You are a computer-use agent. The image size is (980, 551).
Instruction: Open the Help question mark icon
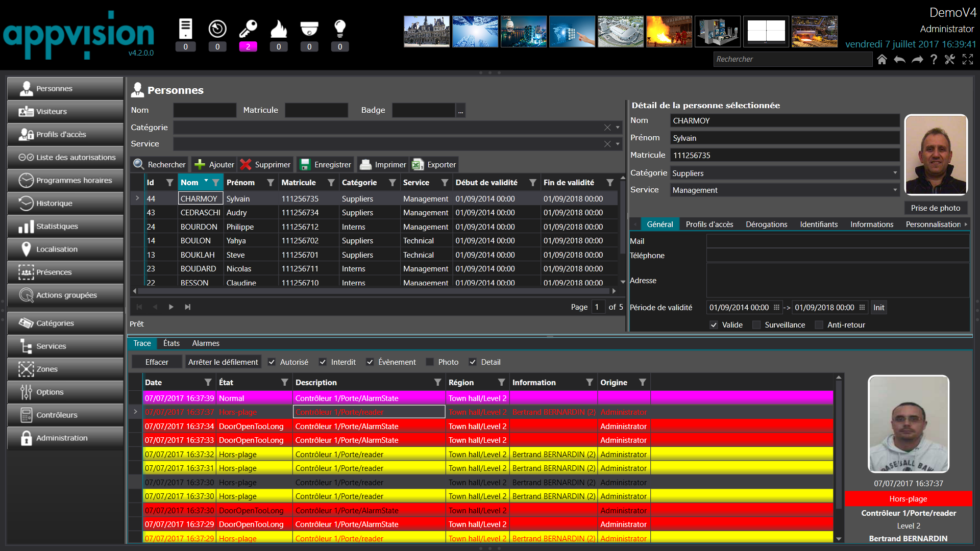click(934, 59)
